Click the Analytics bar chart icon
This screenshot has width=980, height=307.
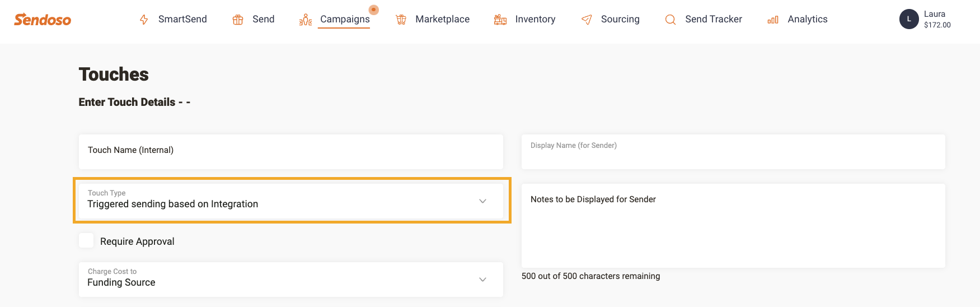tap(773, 20)
